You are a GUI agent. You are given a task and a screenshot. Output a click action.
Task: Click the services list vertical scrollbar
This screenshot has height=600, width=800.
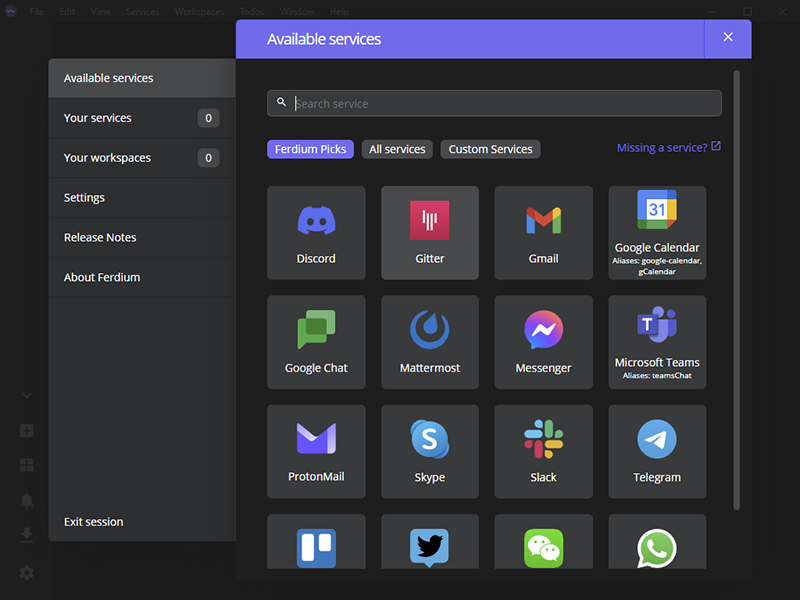pyautogui.click(x=737, y=290)
